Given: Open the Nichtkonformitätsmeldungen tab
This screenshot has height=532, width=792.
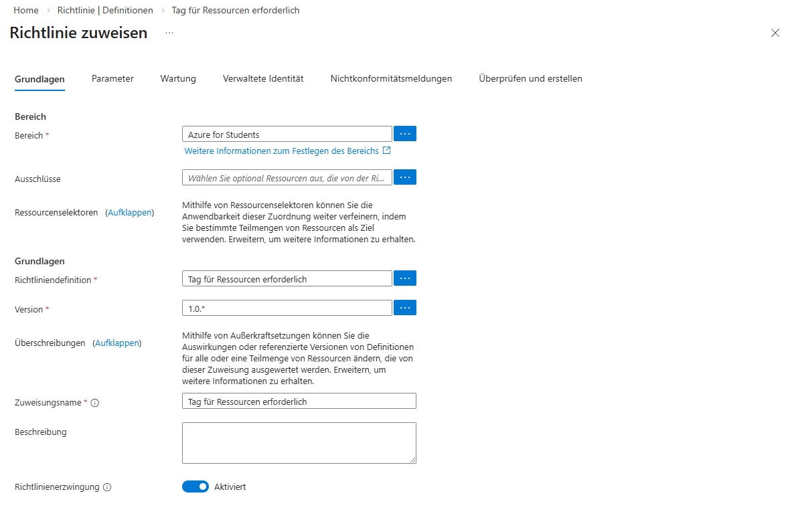Looking at the screenshot, I should point(391,78).
